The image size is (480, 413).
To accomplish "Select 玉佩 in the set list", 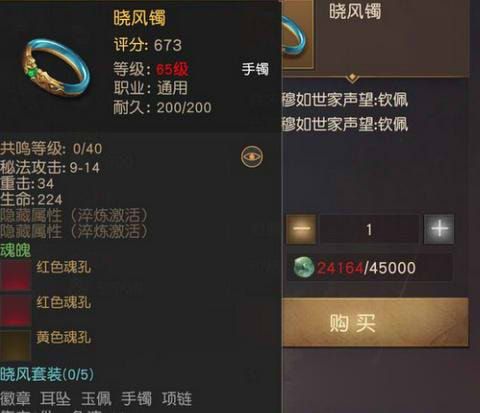I will (x=96, y=399).
